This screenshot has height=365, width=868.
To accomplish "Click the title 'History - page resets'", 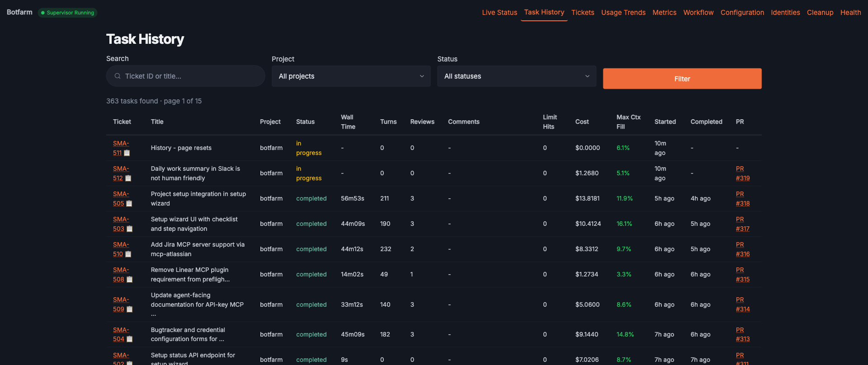I will 181,148.
